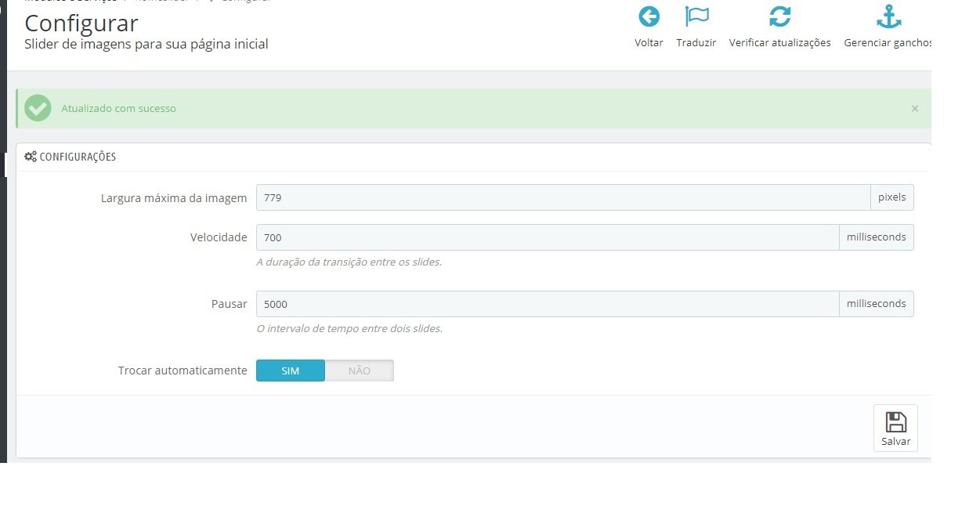The width and height of the screenshot is (980, 517).
Task: Click the 'Largura máxima da imagem' label
Action: (174, 198)
